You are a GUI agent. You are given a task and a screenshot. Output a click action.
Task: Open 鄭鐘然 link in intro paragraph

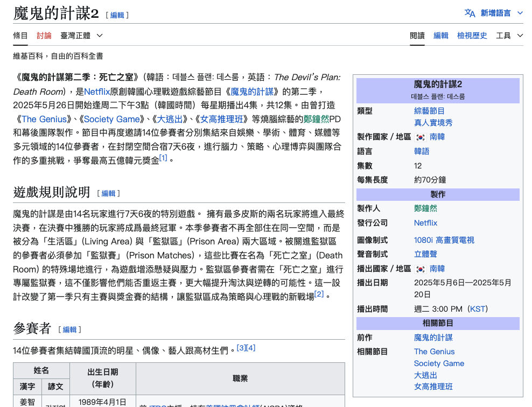pyautogui.click(x=316, y=119)
